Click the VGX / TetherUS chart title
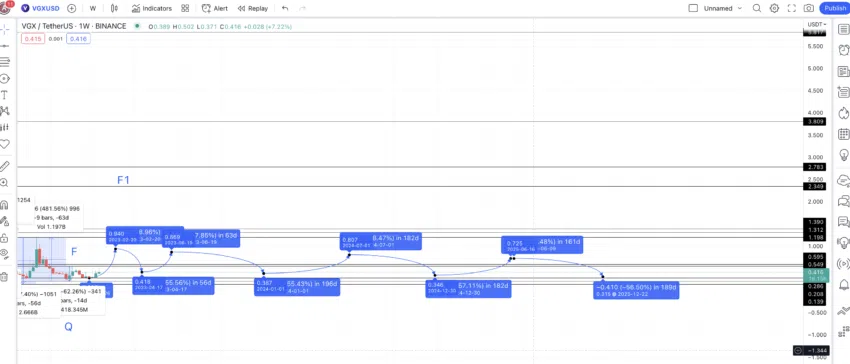This screenshot has height=364, width=850. pyautogui.click(x=74, y=26)
